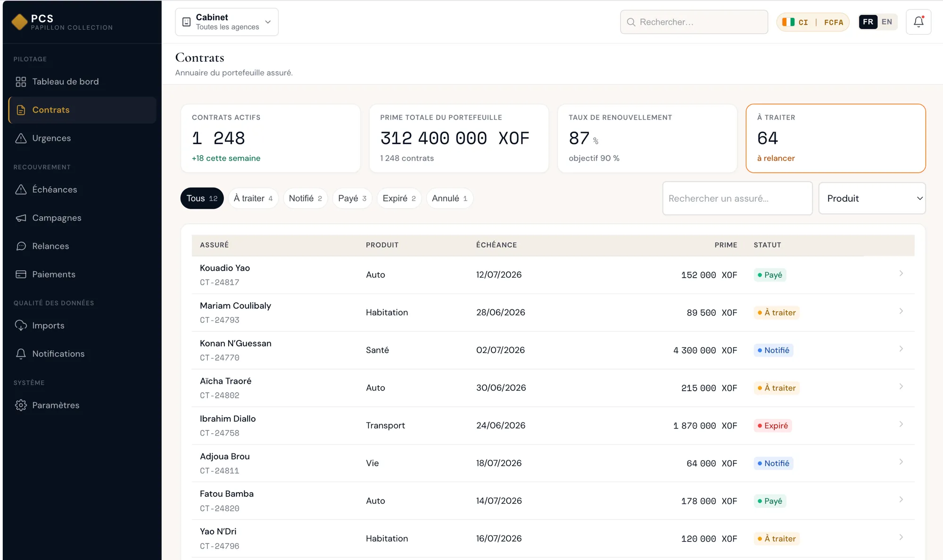943x560 pixels.
Task: Open the Produit filter dropdown
Action: (872, 198)
